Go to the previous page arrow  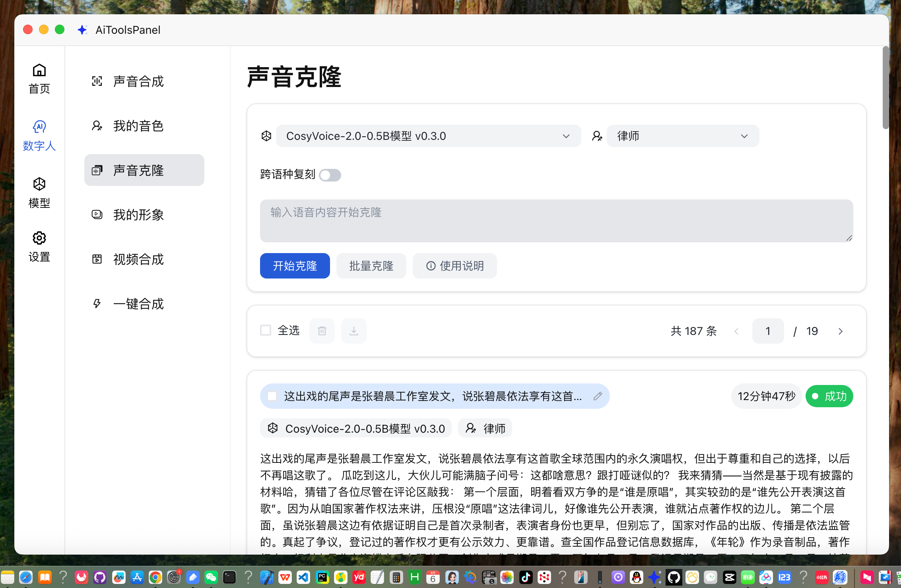click(736, 331)
